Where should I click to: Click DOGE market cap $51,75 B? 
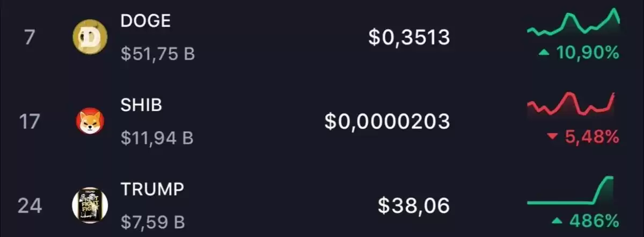pyautogui.click(x=158, y=54)
